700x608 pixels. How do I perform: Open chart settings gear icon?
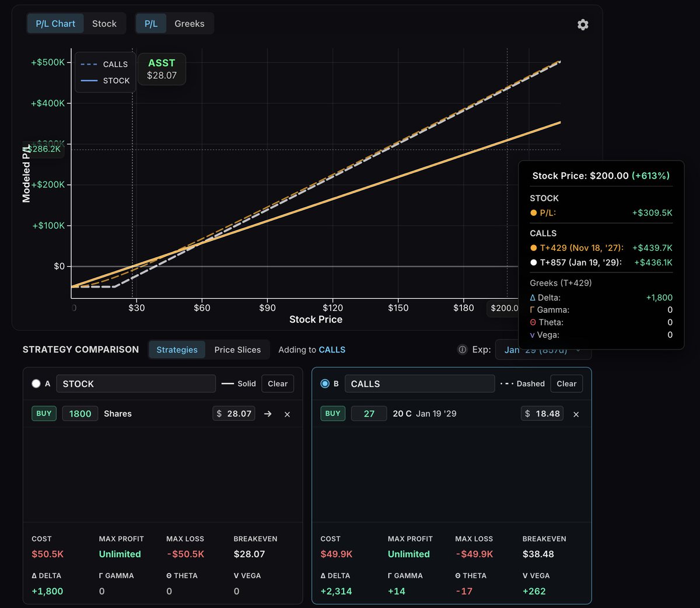pos(582,25)
